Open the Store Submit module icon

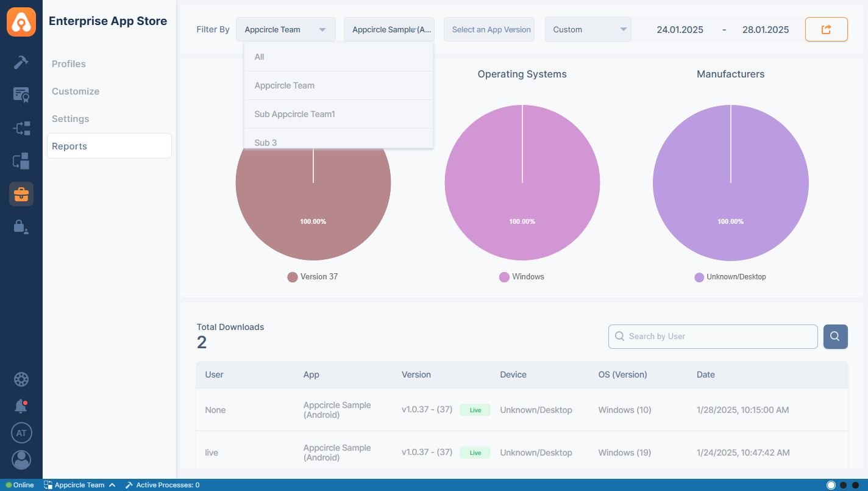click(x=21, y=161)
